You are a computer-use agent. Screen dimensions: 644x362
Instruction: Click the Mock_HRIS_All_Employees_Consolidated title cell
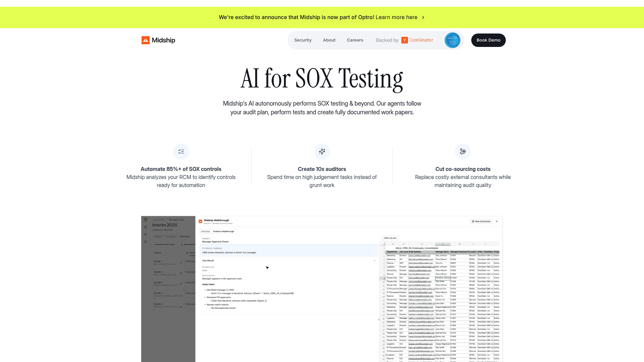tap(417, 248)
